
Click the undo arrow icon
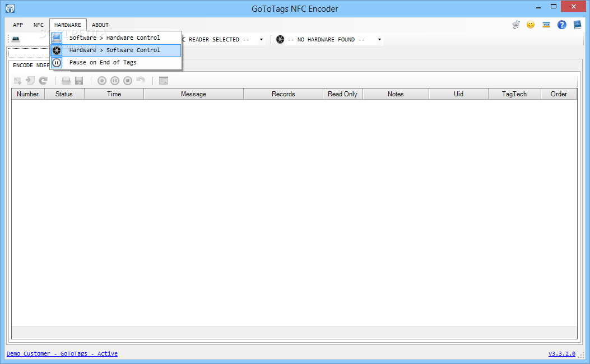(x=140, y=80)
